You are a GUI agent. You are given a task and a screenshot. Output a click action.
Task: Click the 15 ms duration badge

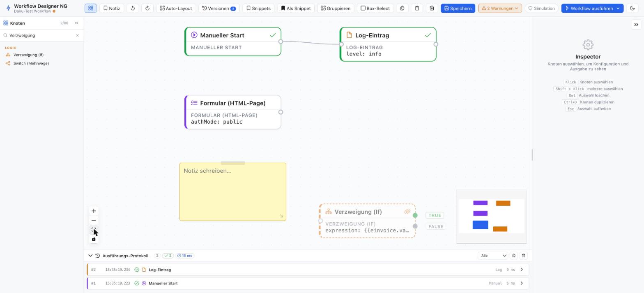tap(185, 256)
